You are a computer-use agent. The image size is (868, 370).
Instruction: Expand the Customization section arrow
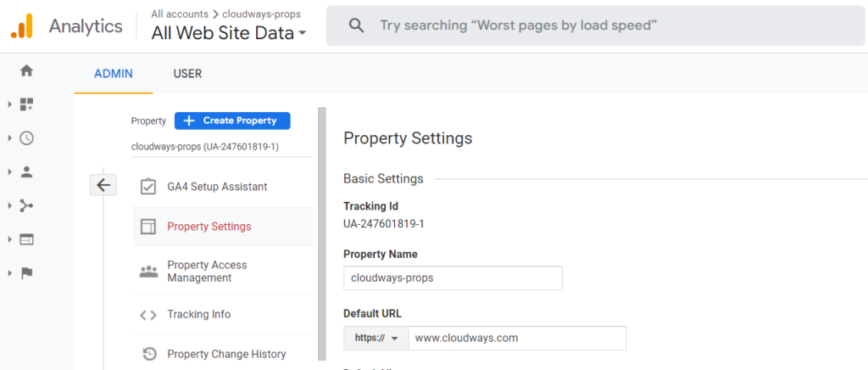9,104
